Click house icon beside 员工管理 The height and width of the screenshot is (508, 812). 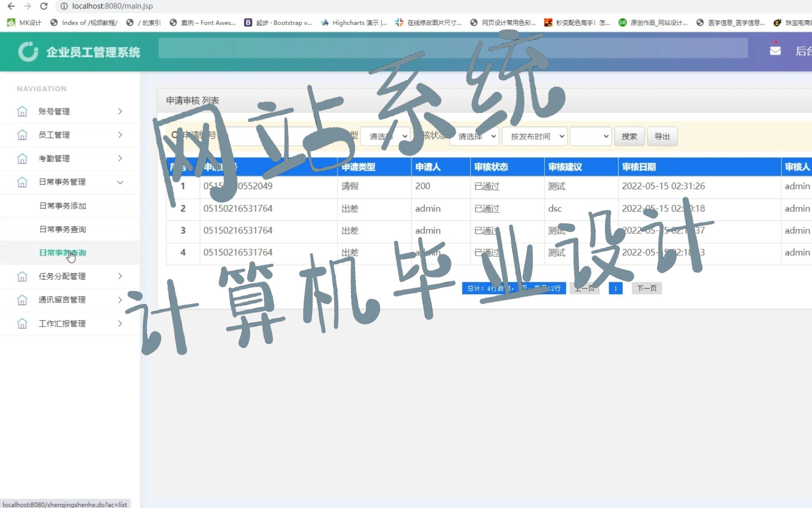click(x=22, y=135)
